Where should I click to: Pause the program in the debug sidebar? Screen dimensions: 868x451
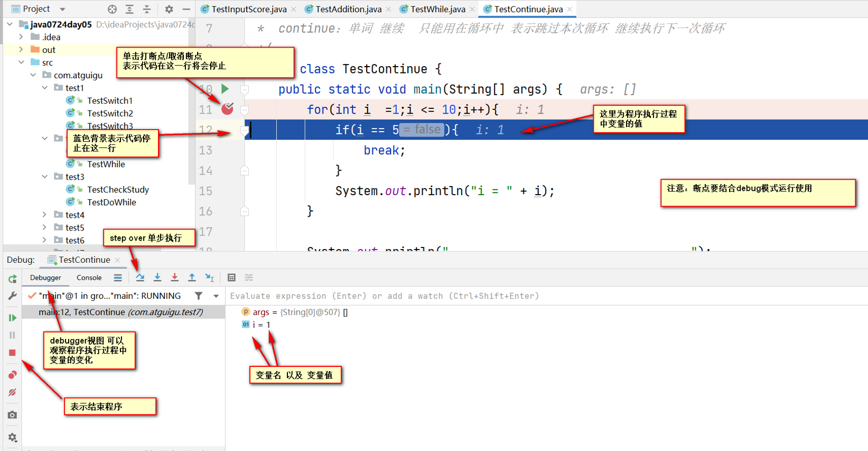pyautogui.click(x=12, y=335)
